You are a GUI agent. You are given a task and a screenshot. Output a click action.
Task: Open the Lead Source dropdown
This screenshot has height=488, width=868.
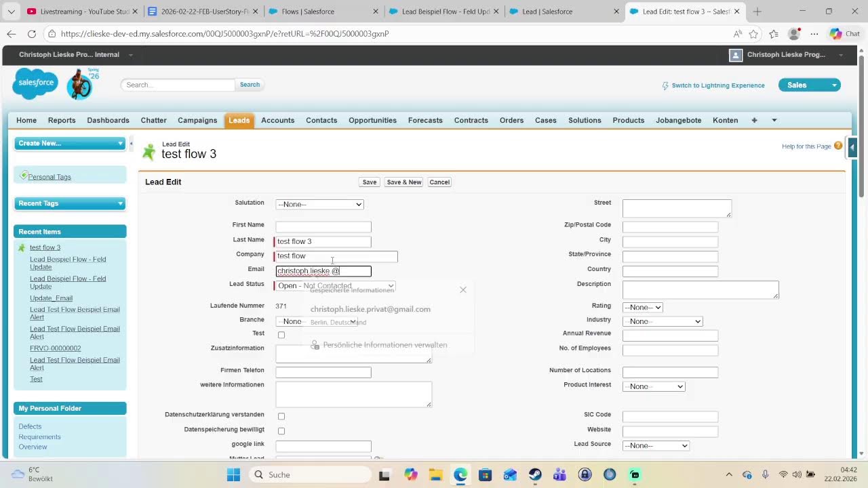pos(656,445)
